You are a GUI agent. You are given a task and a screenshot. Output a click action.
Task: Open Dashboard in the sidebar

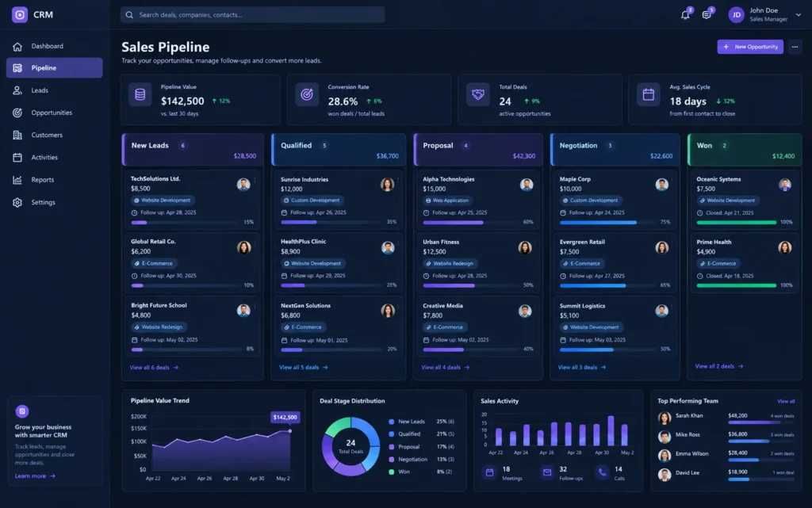[55, 46]
